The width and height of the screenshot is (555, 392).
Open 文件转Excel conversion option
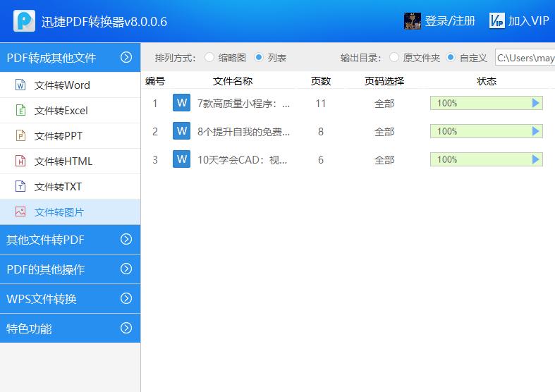[70, 111]
